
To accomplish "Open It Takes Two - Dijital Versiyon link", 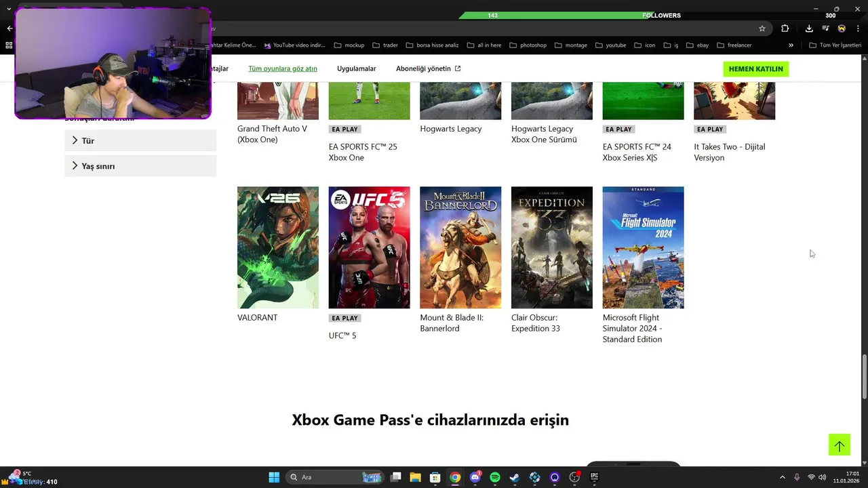I will 730,152.
